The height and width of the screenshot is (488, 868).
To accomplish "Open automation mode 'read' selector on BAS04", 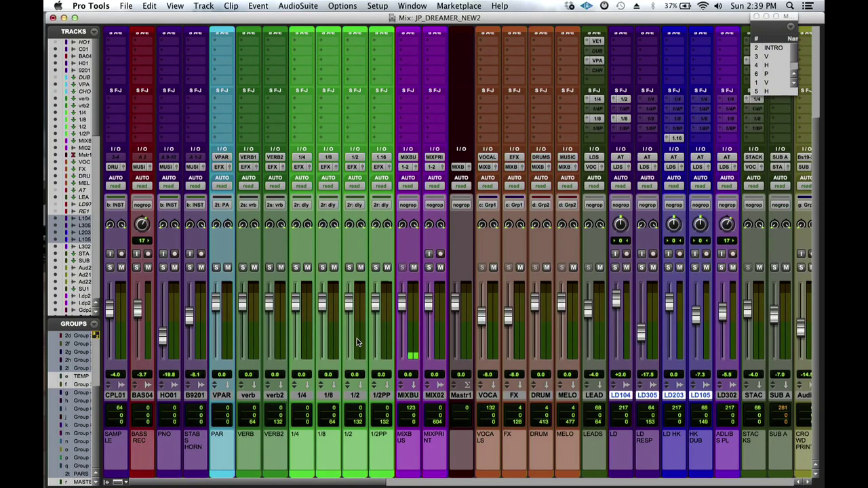I will pos(142,186).
